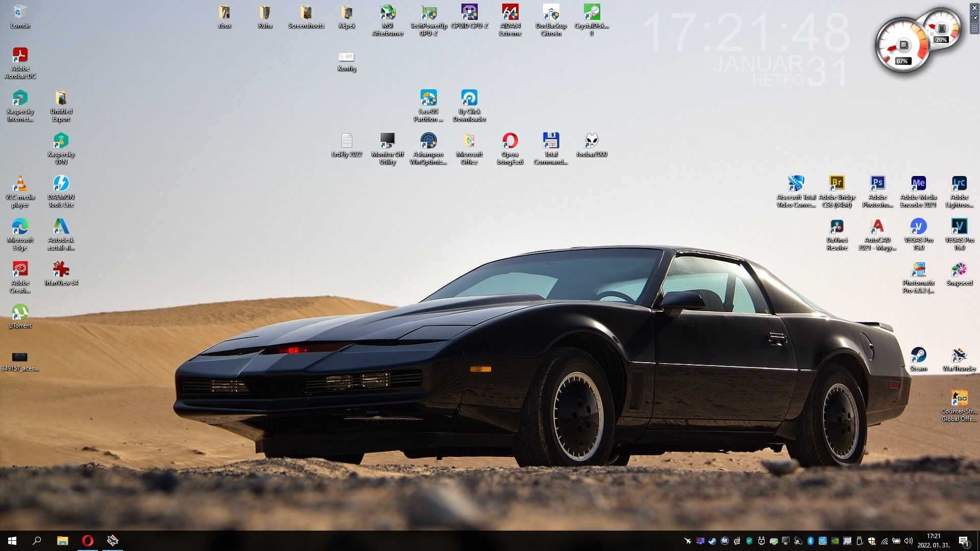The image size is (980, 551).
Task: Open the xbox folder shortcut
Action: (224, 16)
